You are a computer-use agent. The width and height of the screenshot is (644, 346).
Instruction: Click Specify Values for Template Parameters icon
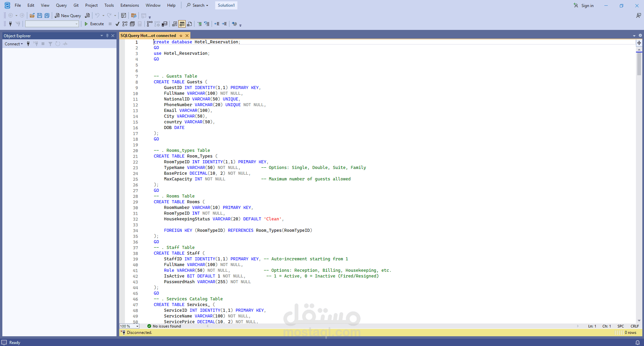[234, 24]
